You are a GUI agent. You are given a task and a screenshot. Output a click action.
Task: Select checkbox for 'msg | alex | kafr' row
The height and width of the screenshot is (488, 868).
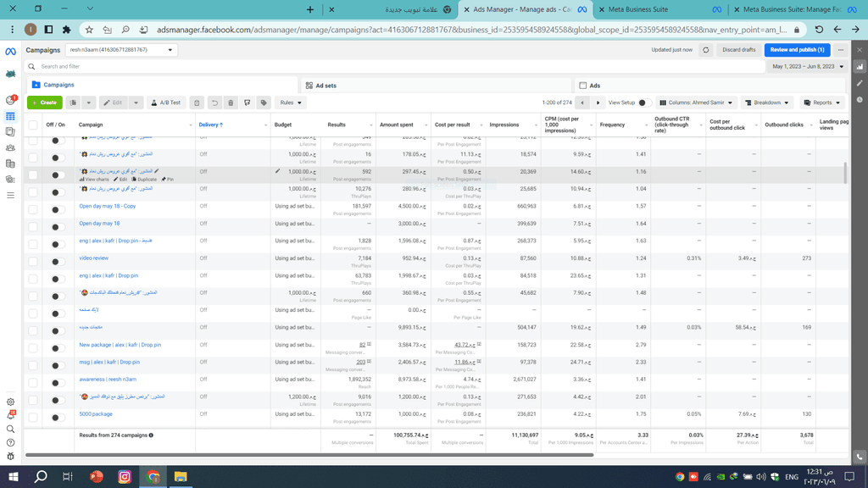33,366
